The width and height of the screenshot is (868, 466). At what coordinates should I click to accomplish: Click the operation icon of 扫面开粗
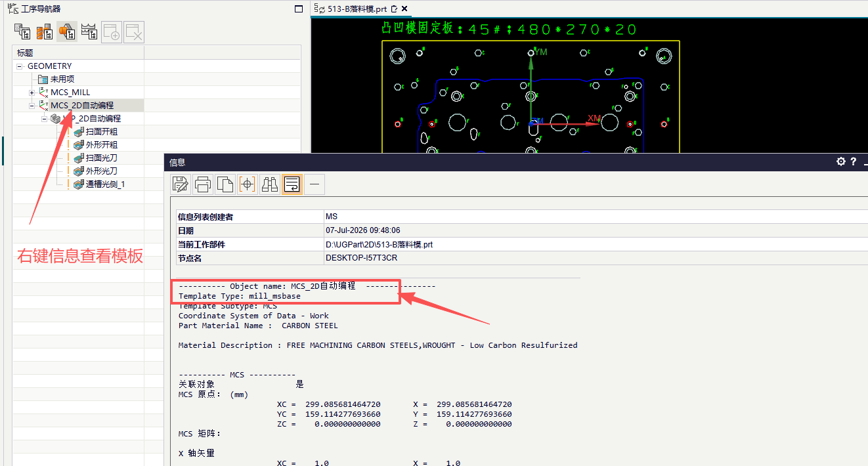coord(79,132)
